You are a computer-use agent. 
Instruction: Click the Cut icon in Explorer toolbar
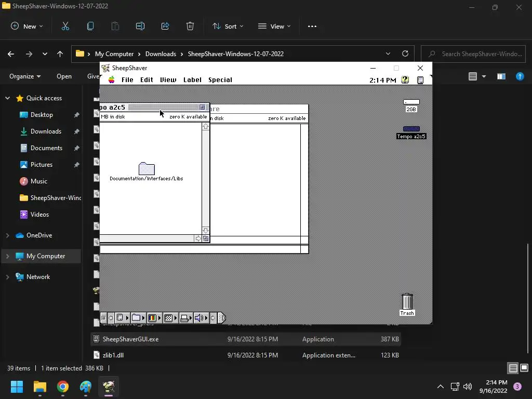tap(65, 26)
